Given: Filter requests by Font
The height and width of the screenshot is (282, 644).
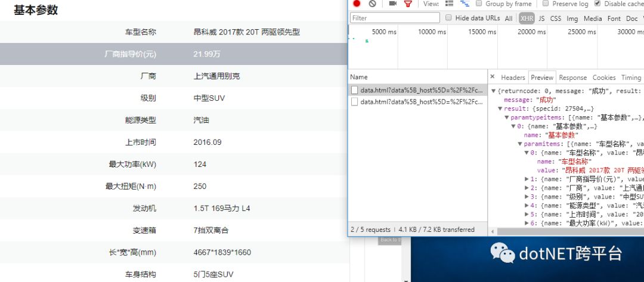Looking at the screenshot, I should click(614, 18).
